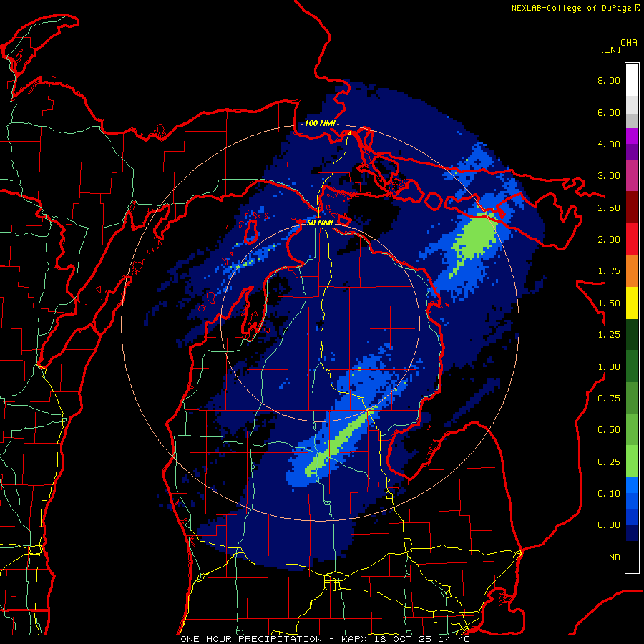This screenshot has height=644, width=644.
Task: Click the 100 NMI range ring label
Action: 320,123
